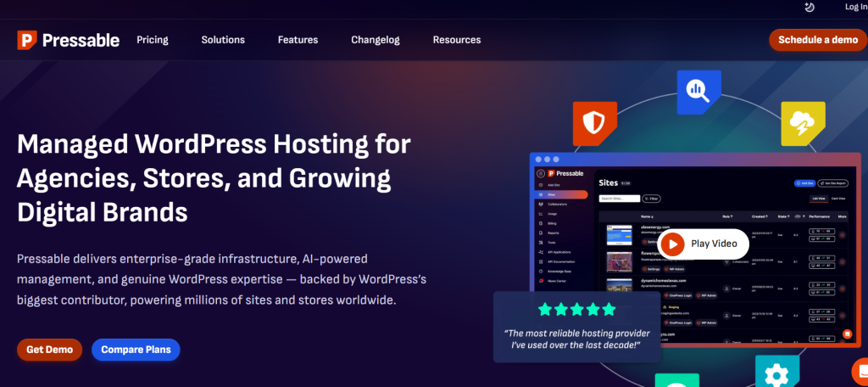Image resolution: width=868 pixels, height=387 pixels.
Task: Toggle dark mode with the moon icon
Action: (810, 7)
